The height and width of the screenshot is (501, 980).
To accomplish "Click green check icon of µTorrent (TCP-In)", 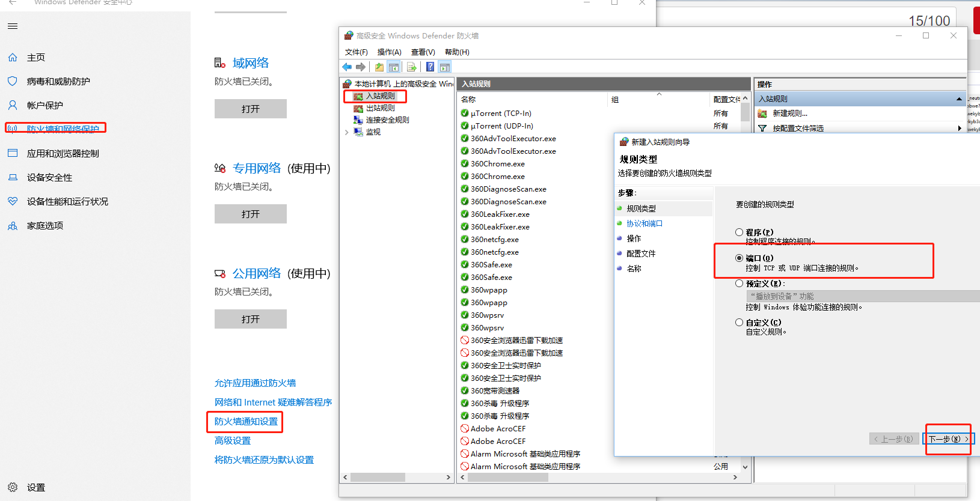I will (465, 113).
